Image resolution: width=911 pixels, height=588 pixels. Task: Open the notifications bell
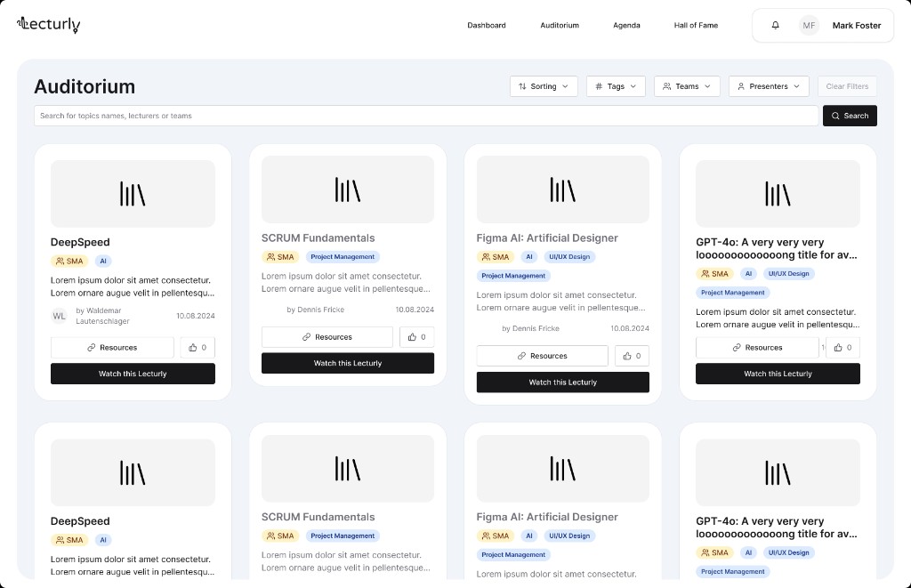click(x=775, y=26)
